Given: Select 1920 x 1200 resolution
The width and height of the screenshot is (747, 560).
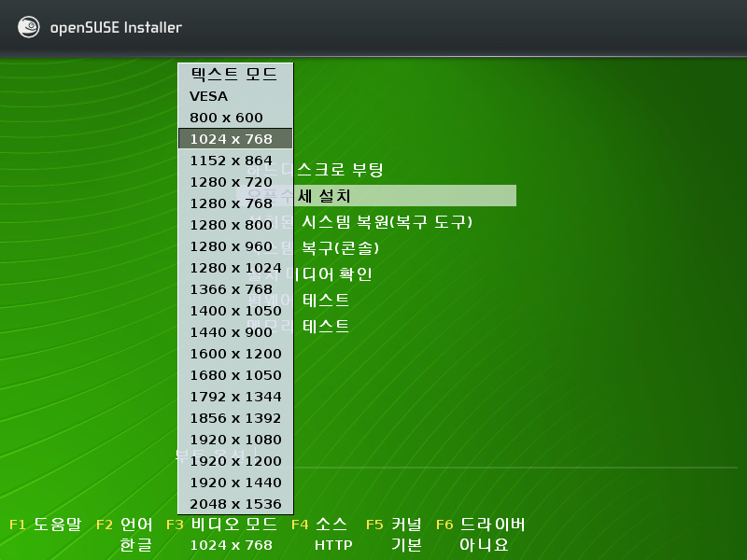Looking at the screenshot, I should point(235,461).
